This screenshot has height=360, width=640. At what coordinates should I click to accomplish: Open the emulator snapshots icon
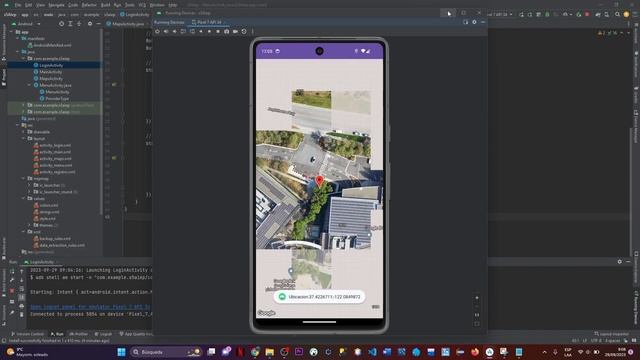point(244,31)
